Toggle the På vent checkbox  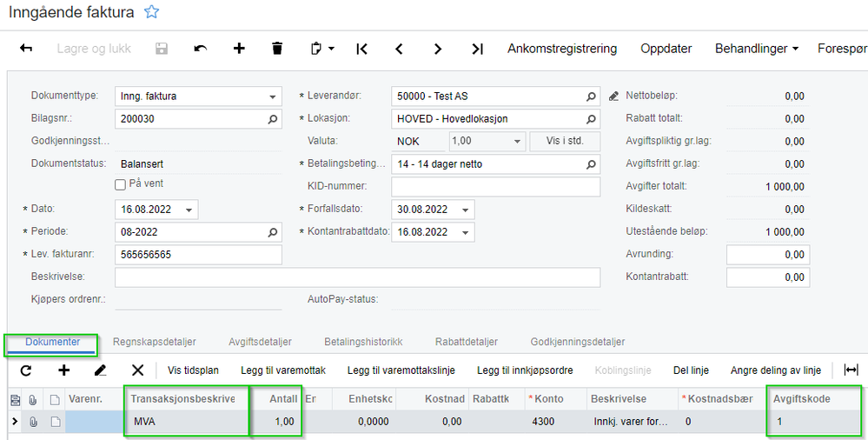[x=120, y=184]
